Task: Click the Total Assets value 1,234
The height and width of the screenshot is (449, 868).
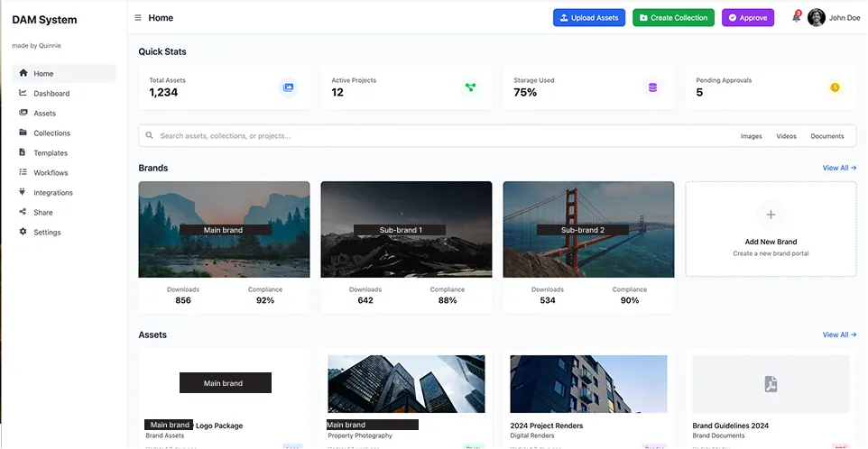Action: 163,92
